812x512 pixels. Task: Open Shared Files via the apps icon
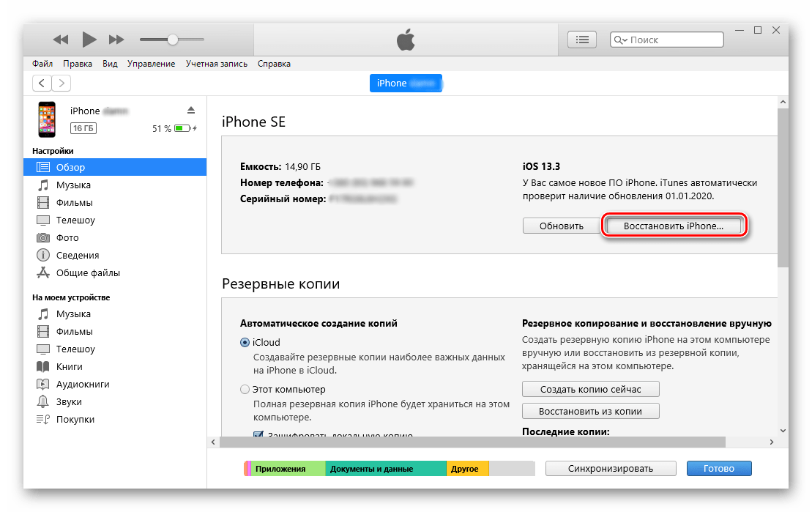pyautogui.click(x=43, y=273)
